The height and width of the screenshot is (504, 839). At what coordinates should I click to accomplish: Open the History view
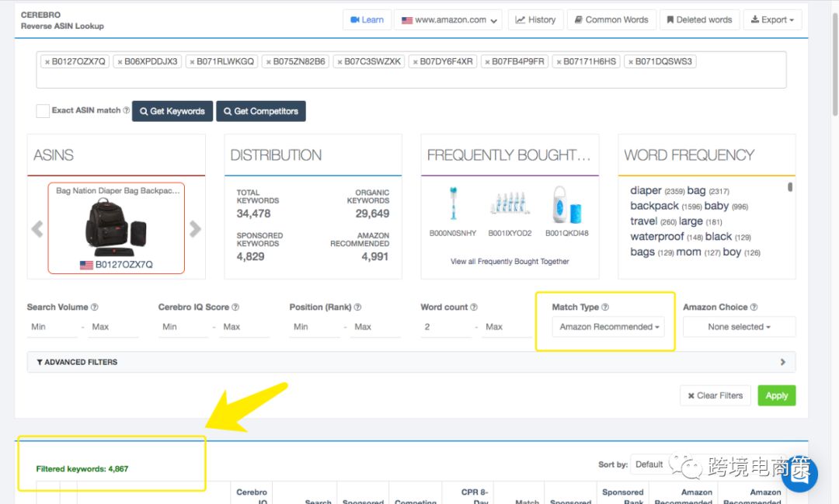coord(535,19)
